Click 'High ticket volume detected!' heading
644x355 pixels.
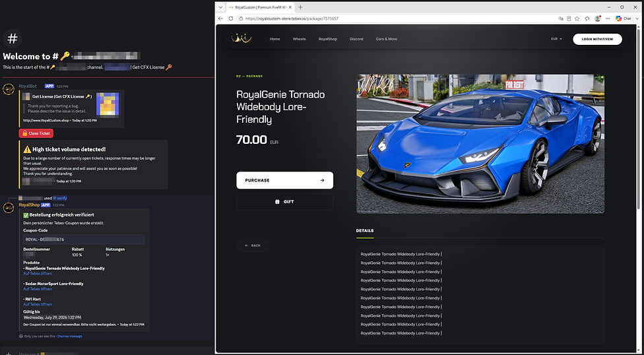(69, 150)
